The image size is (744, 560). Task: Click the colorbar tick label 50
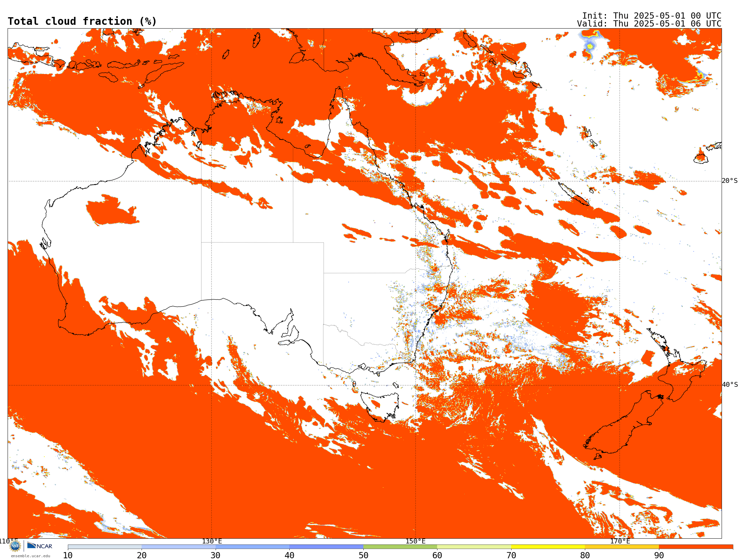363,555
